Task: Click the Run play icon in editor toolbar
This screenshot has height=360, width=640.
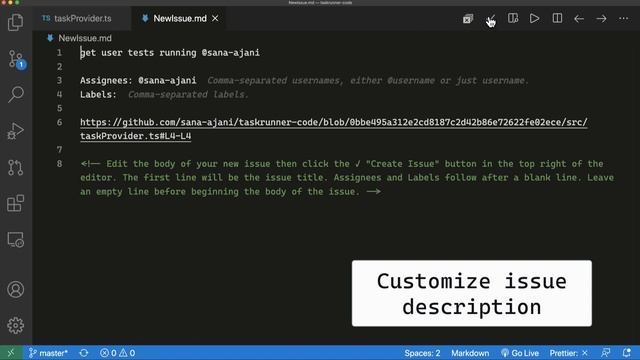Action: (534, 18)
